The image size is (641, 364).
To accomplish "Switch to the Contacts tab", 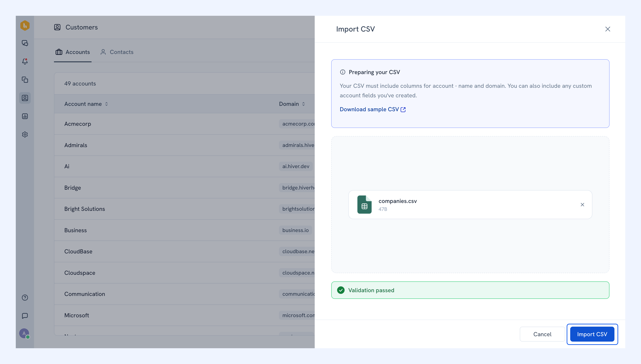I will (x=117, y=52).
